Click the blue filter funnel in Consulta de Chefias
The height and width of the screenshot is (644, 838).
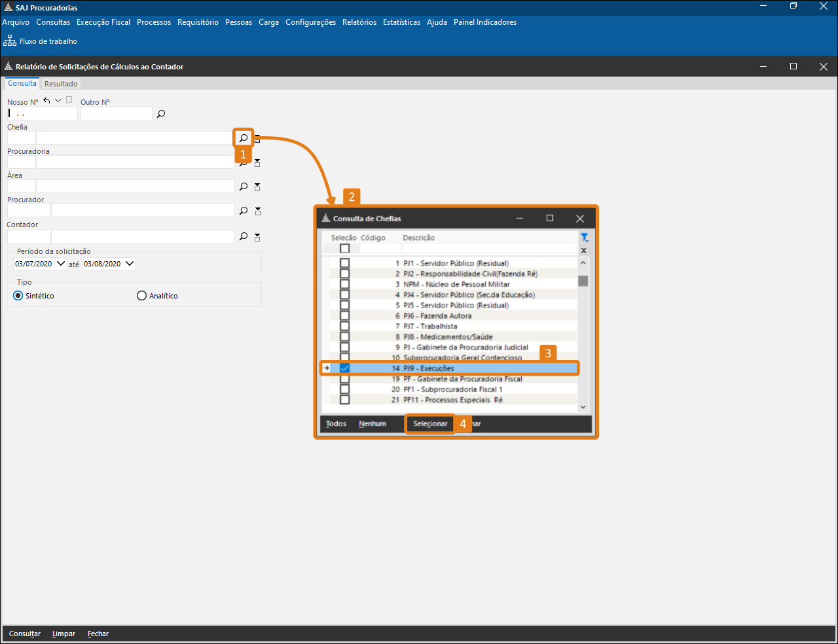(x=584, y=238)
